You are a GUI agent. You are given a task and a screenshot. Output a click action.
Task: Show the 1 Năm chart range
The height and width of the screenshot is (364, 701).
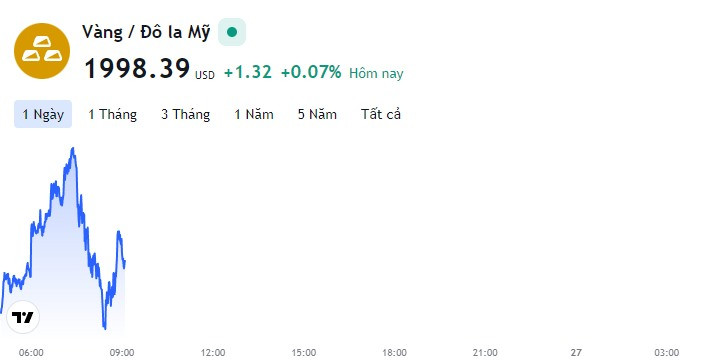coord(254,114)
